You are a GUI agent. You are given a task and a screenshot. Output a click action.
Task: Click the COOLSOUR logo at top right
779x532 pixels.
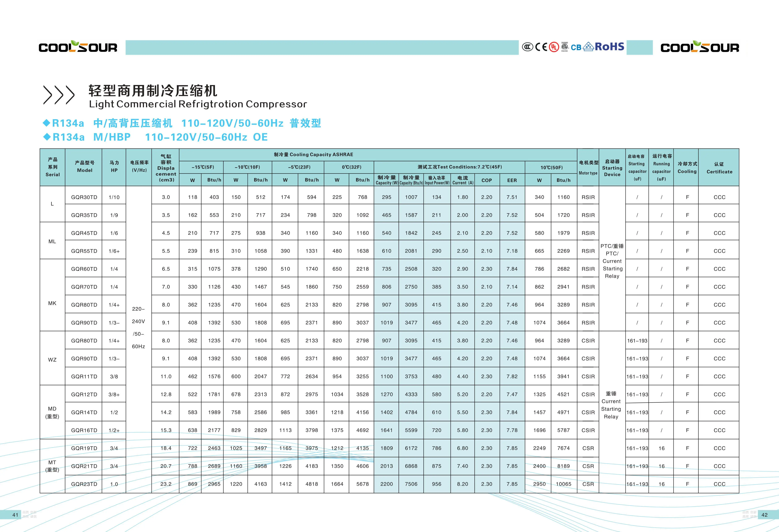point(700,47)
